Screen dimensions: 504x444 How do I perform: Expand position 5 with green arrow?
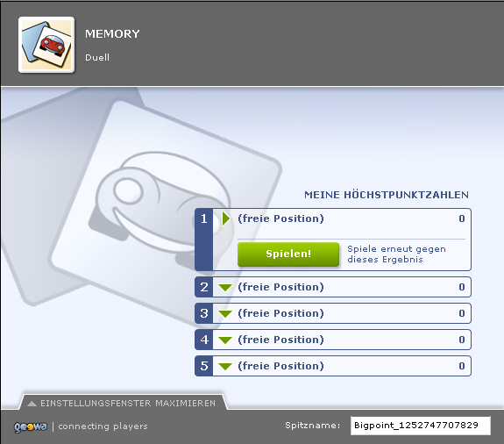coord(225,367)
